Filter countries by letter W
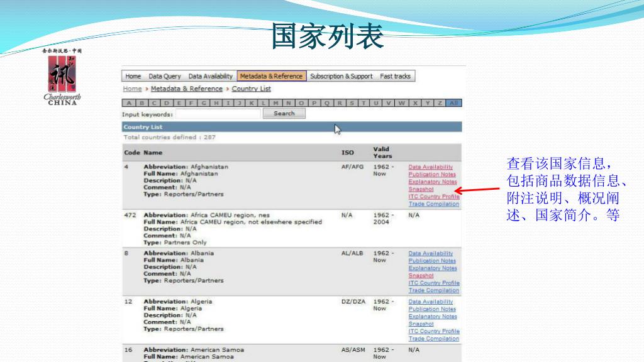This screenshot has height=362, width=644. 402,103
